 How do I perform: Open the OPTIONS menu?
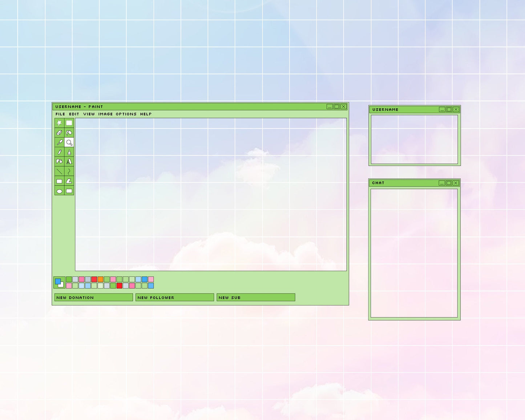126,114
